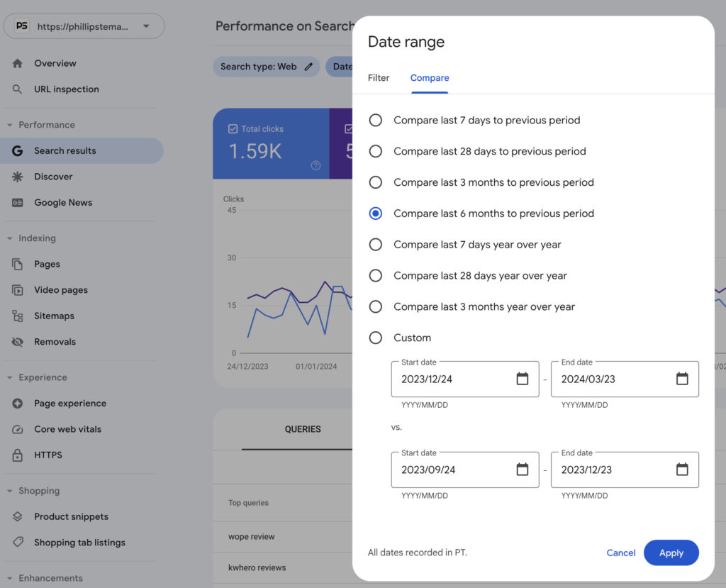Cancel the date range dialog
Viewport: 726px width, 588px height.
(x=620, y=553)
